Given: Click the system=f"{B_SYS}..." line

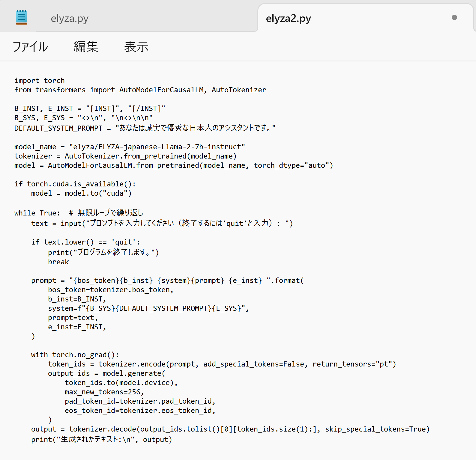Looking at the screenshot, I should click(148, 308).
